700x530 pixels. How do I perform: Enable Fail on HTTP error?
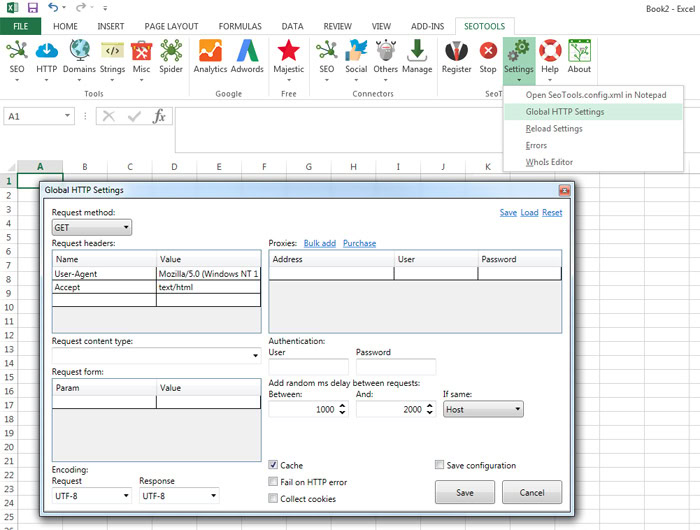[273, 481]
